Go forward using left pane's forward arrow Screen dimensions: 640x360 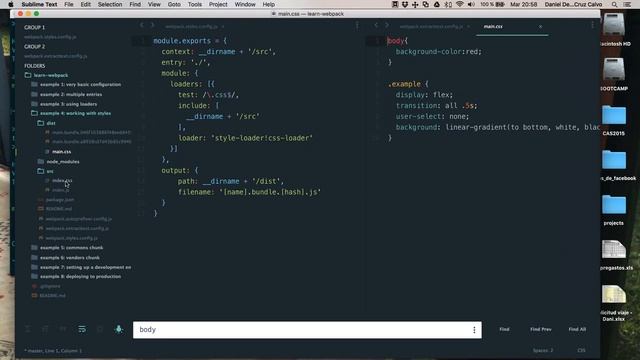point(152,25)
